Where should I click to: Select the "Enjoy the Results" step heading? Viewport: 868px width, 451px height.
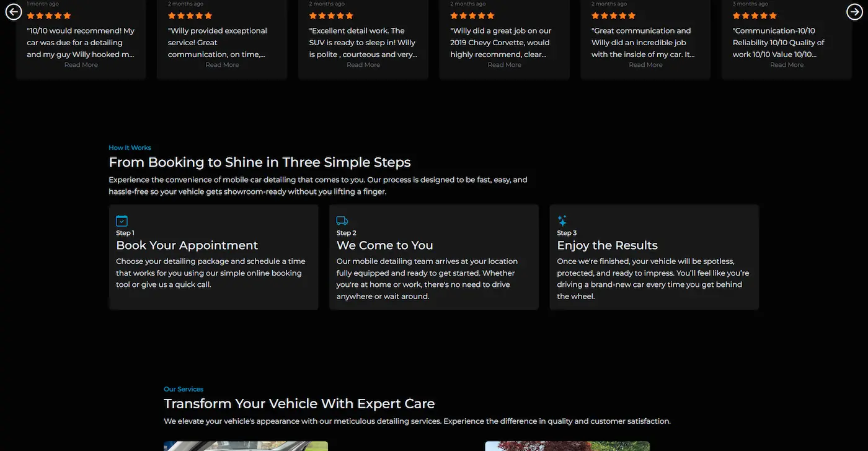pyautogui.click(x=607, y=245)
